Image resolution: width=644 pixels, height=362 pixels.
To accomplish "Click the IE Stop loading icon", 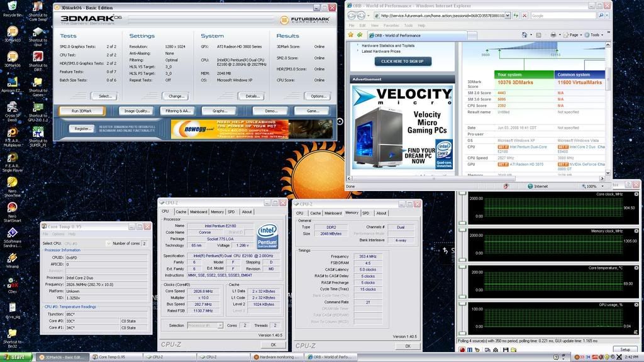I will [525, 16].
